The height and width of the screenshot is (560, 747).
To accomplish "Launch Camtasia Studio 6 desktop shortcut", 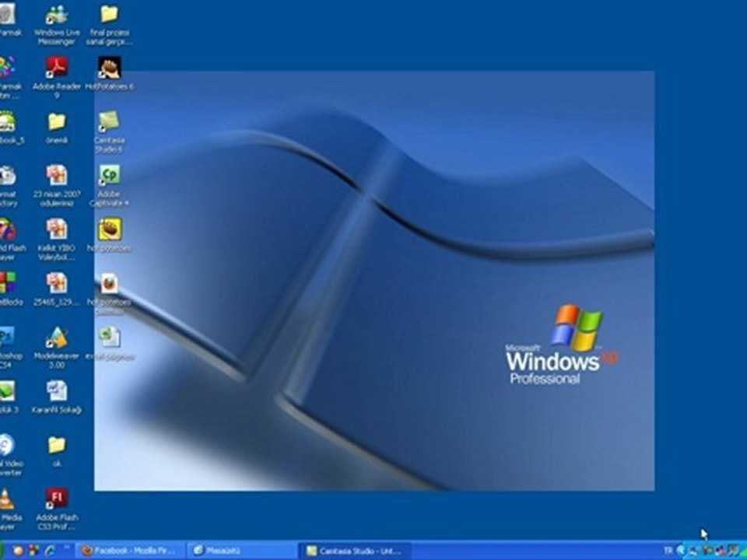I will pos(109,132).
